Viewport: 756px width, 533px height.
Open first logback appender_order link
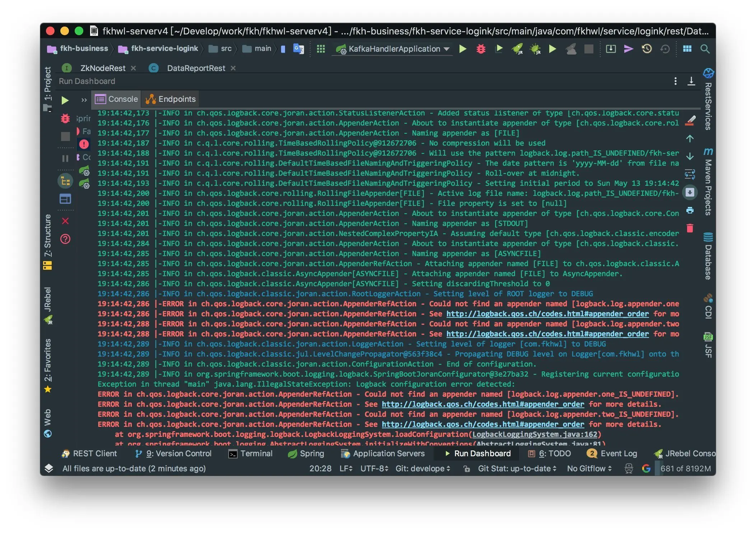click(547, 314)
